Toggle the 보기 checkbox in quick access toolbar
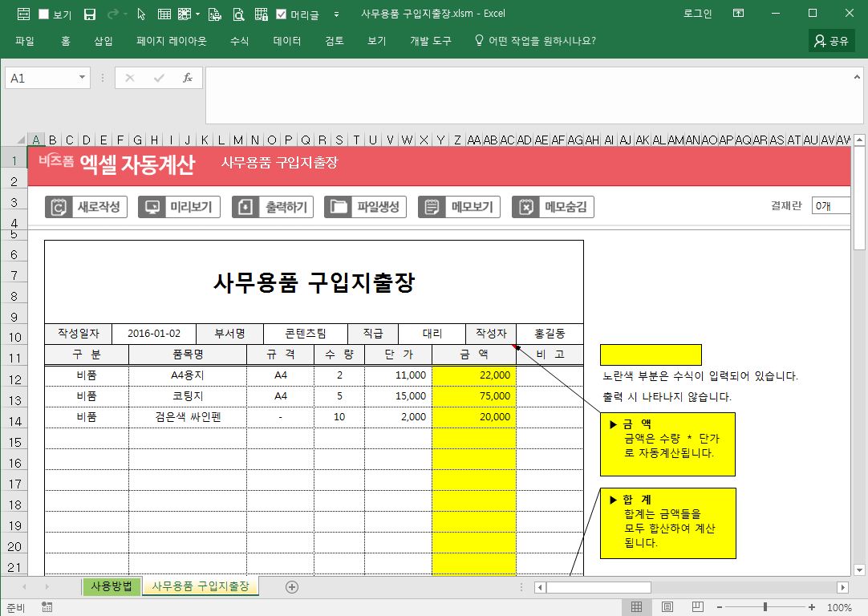This screenshot has width=868, height=616. click(x=44, y=14)
